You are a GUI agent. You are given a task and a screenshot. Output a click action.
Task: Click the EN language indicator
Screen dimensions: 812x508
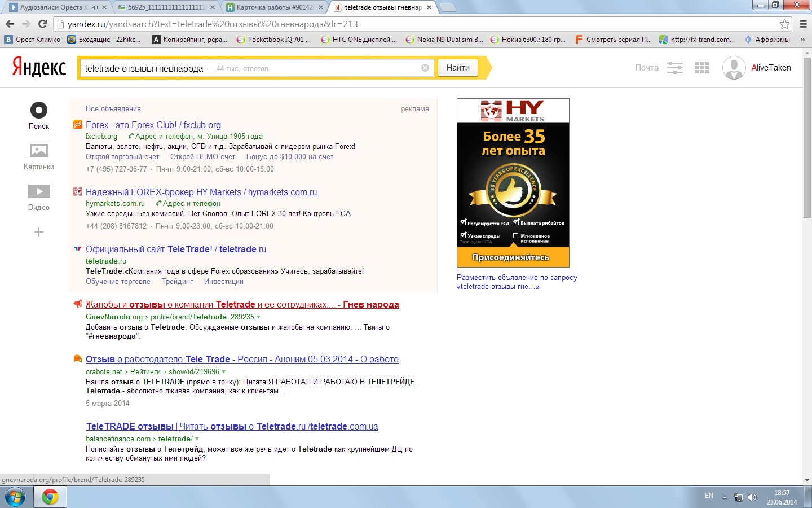click(709, 496)
